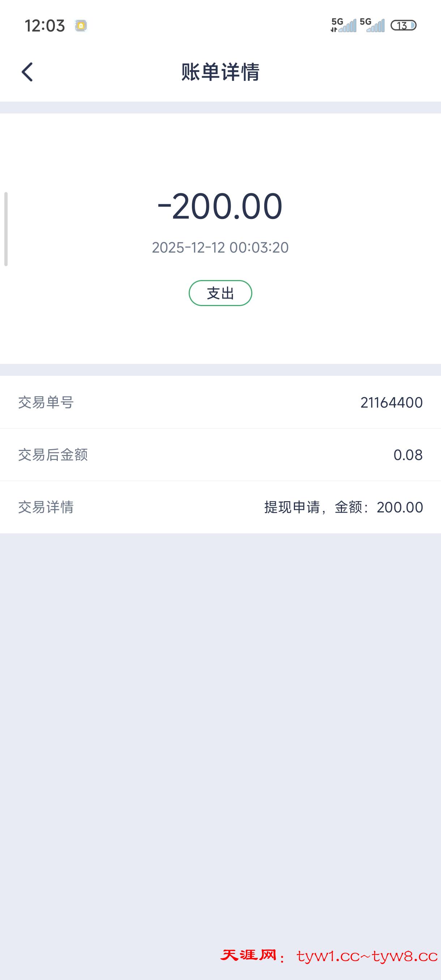Tap the notification icon beside the clock
The height and width of the screenshot is (980, 441).
point(81,26)
